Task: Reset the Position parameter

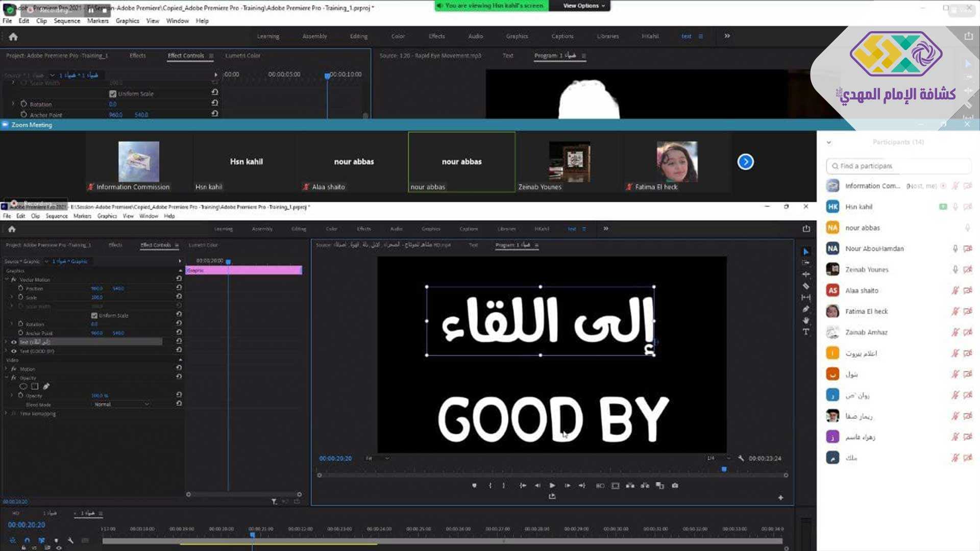Action: coord(179,288)
